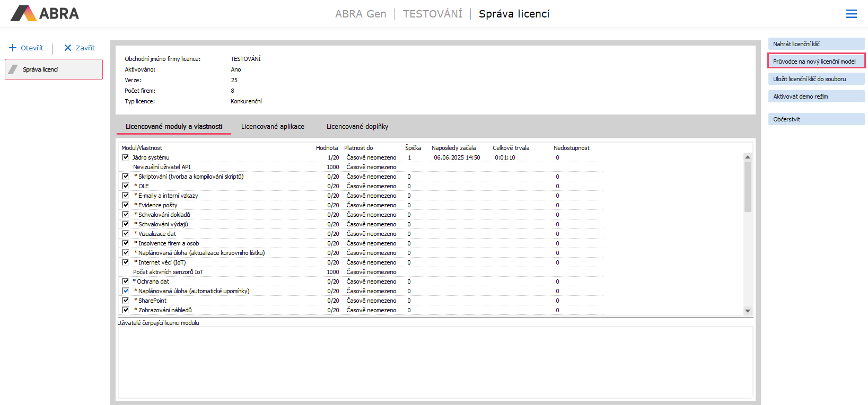868x405 pixels.
Task: Click ABRA Gen in the header breadcrumb
Action: click(361, 14)
